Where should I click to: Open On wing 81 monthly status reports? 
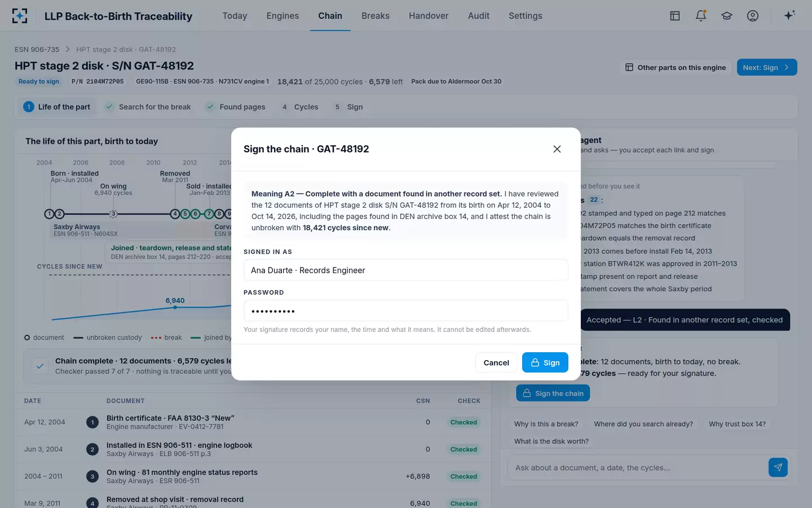click(x=182, y=472)
